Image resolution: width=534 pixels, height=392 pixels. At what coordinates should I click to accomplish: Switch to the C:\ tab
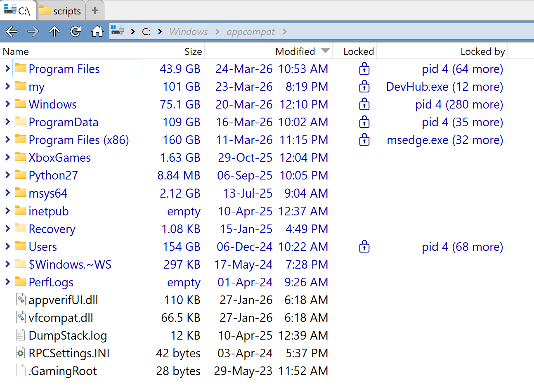click(19, 10)
